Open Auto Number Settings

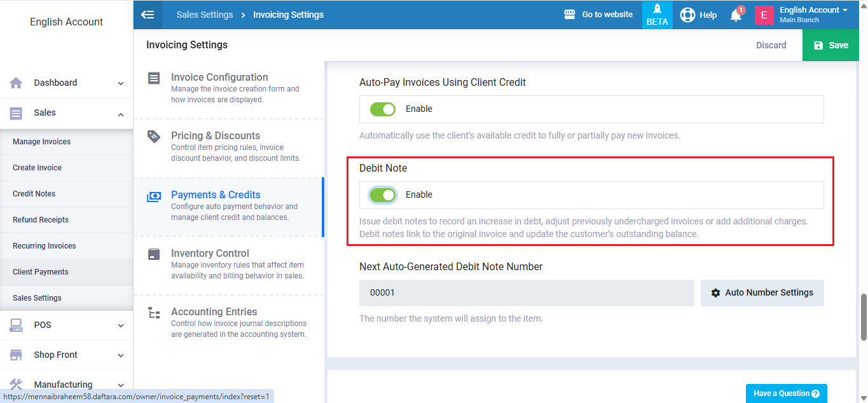(x=762, y=293)
